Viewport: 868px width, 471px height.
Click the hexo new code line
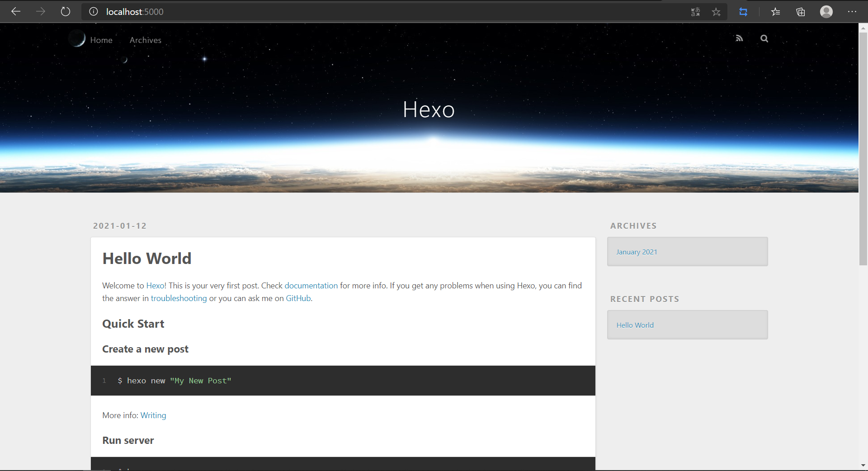point(175,381)
